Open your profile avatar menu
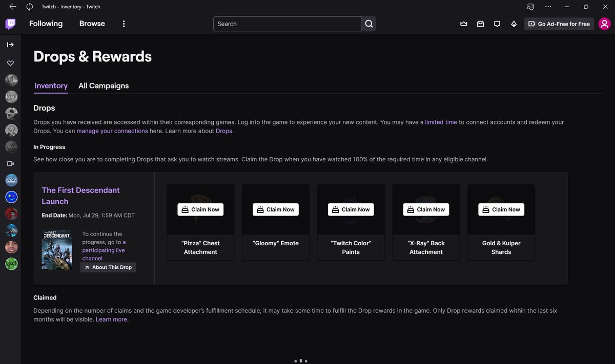The width and height of the screenshot is (615, 364). coord(604,23)
